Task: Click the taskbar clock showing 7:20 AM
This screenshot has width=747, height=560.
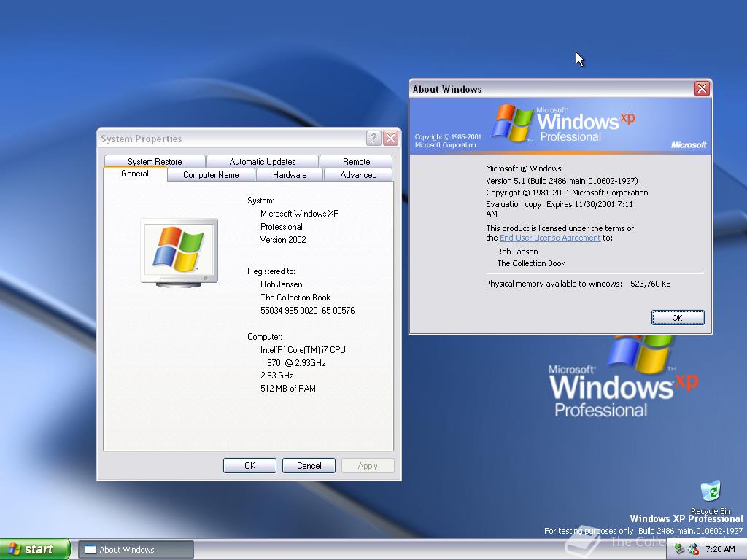Action: click(x=720, y=549)
